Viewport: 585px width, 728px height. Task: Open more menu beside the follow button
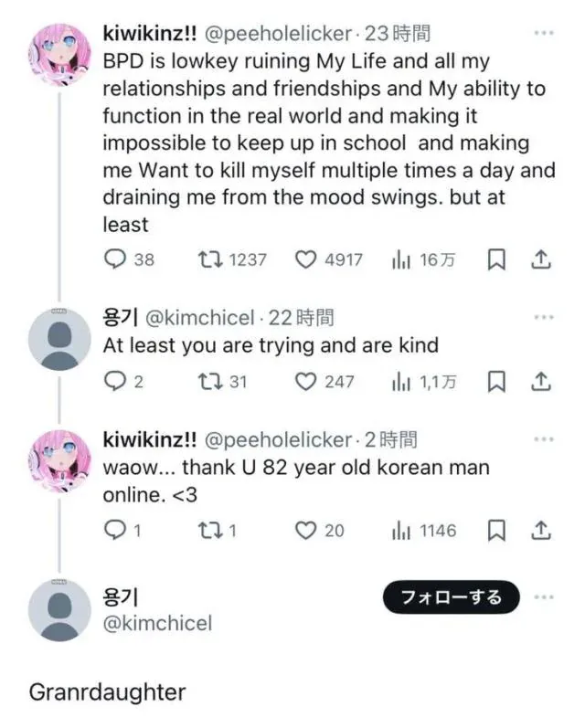(x=544, y=597)
